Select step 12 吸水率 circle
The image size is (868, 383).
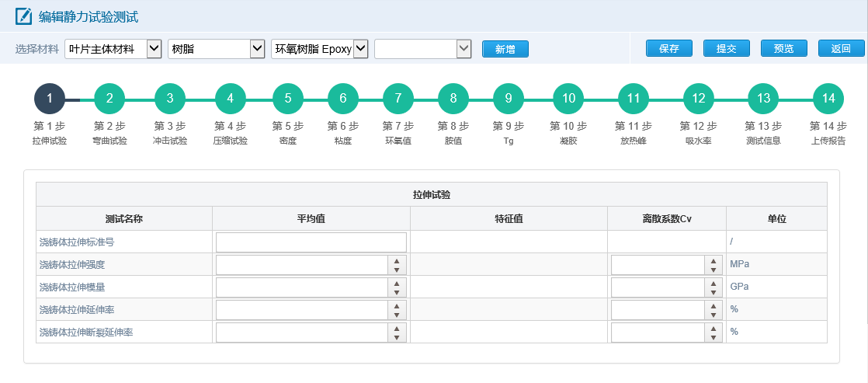coord(699,99)
